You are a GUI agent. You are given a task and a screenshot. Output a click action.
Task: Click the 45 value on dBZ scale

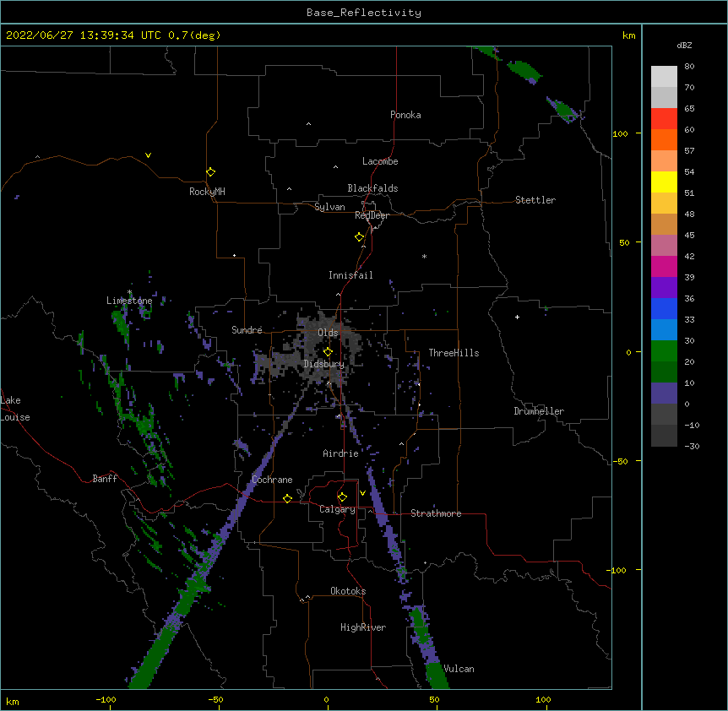click(x=689, y=236)
